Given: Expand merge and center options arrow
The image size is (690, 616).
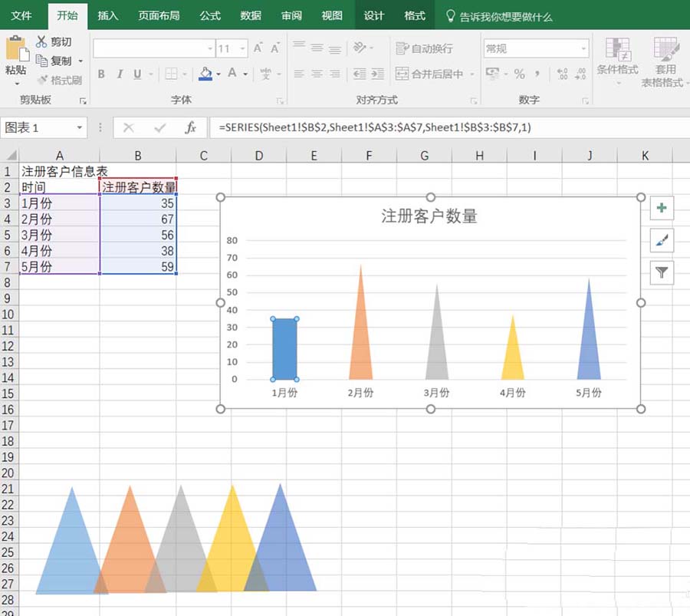Looking at the screenshot, I should pos(472,74).
